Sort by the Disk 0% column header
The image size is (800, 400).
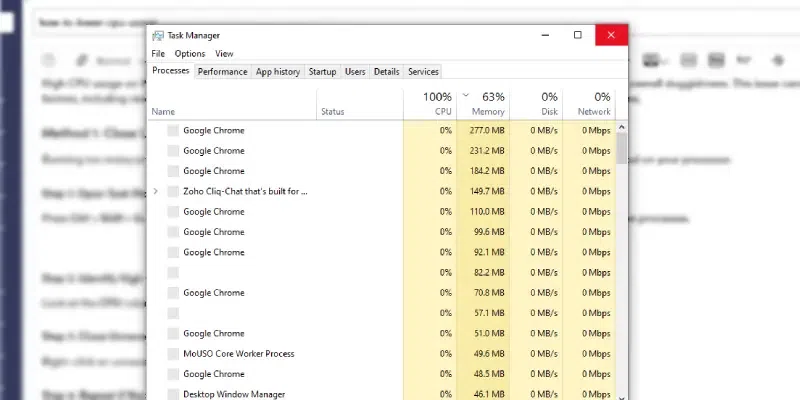pos(536,105)
